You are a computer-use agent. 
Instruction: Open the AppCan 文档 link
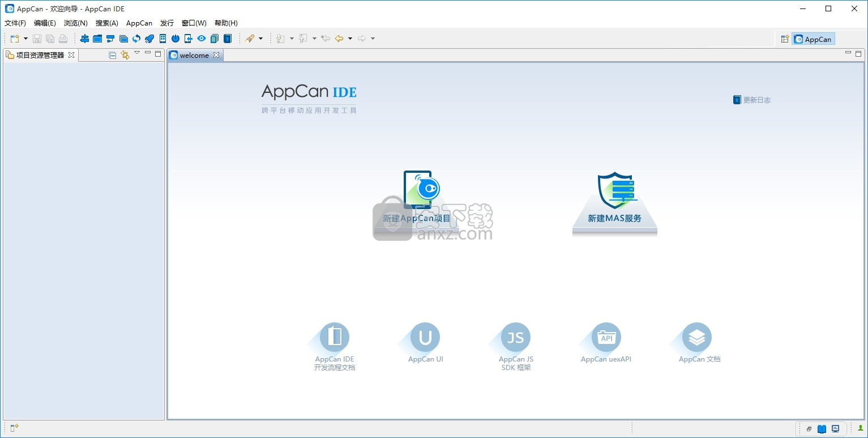pos(699,343)
